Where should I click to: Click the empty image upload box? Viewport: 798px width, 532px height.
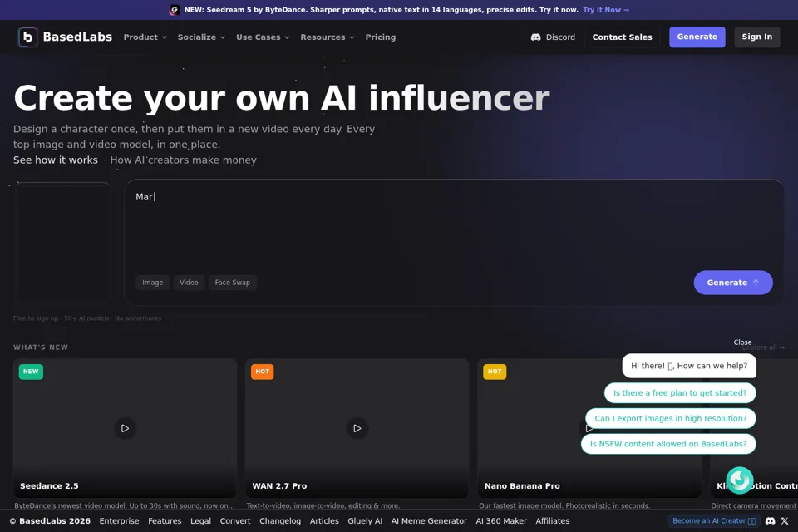click(62, 244)
